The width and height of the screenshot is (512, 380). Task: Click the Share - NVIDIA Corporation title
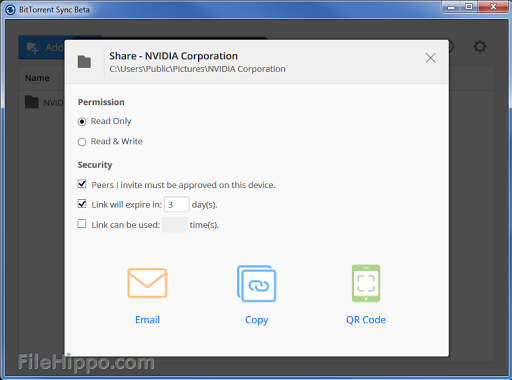(173, 56)
